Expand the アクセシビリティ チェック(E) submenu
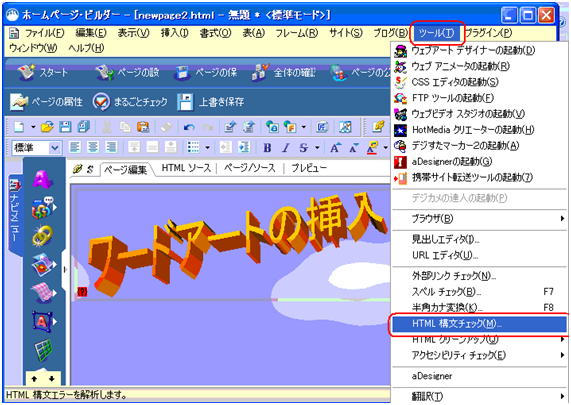The height and width of the screenshot is (405, 571). click(x=480, y=355)
